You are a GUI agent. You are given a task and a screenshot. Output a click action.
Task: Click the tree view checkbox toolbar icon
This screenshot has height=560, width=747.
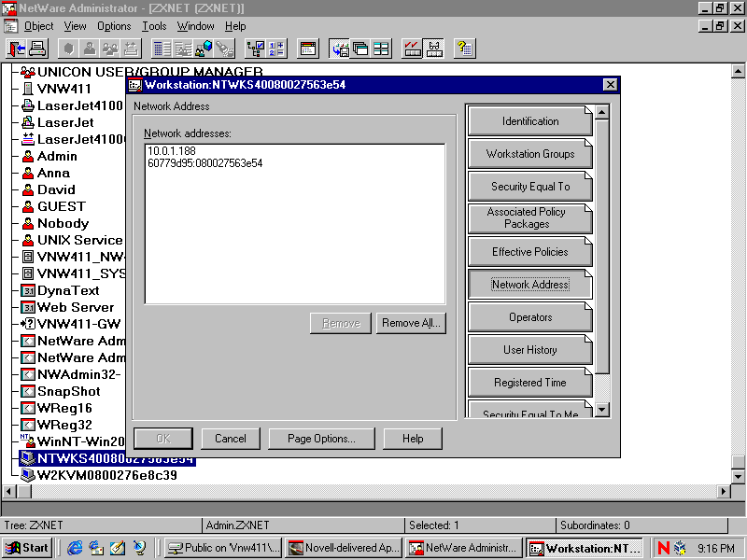[x=255, y=49]
